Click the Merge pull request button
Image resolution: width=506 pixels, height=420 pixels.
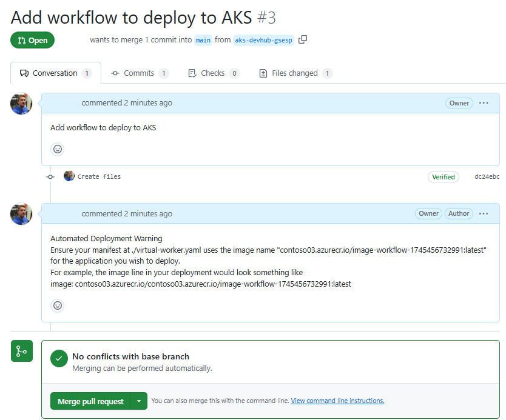point(90,401)
